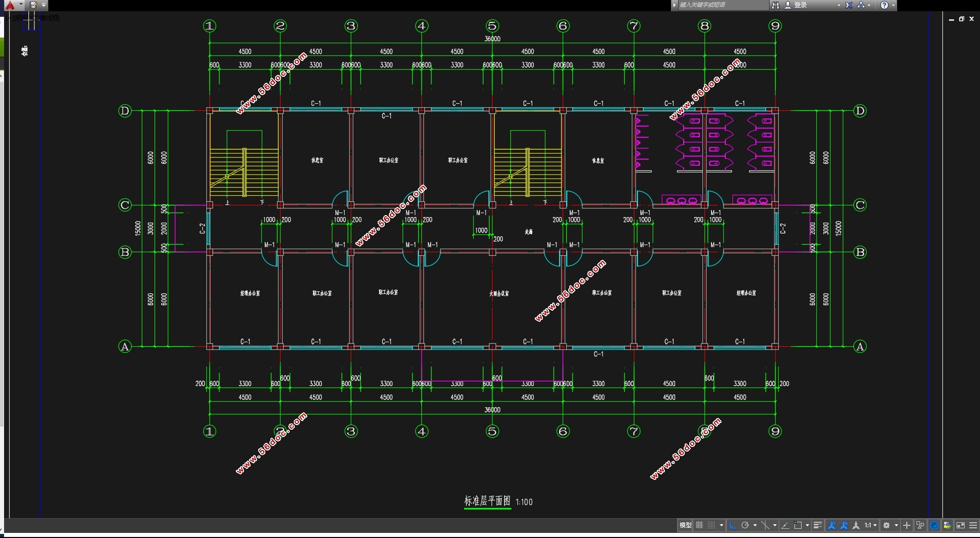Click the Save As quick access icon

34,5
